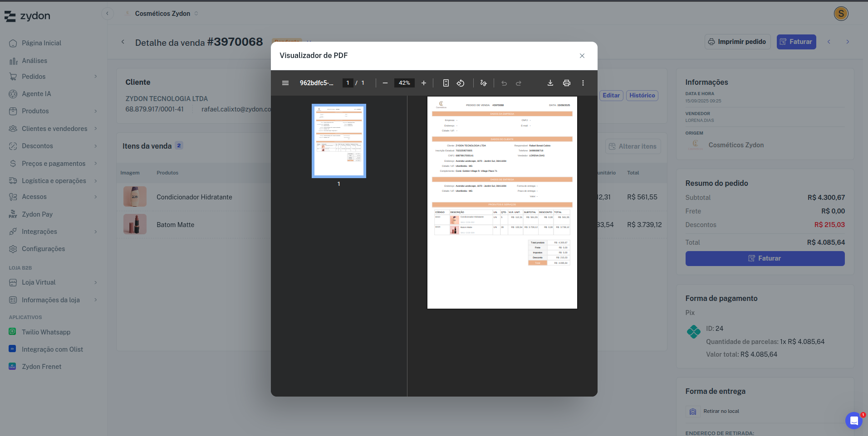The width and height of the screenshot is (868, 436).
Task: Go back from Detalhe da venda
Action: point(123,42)
